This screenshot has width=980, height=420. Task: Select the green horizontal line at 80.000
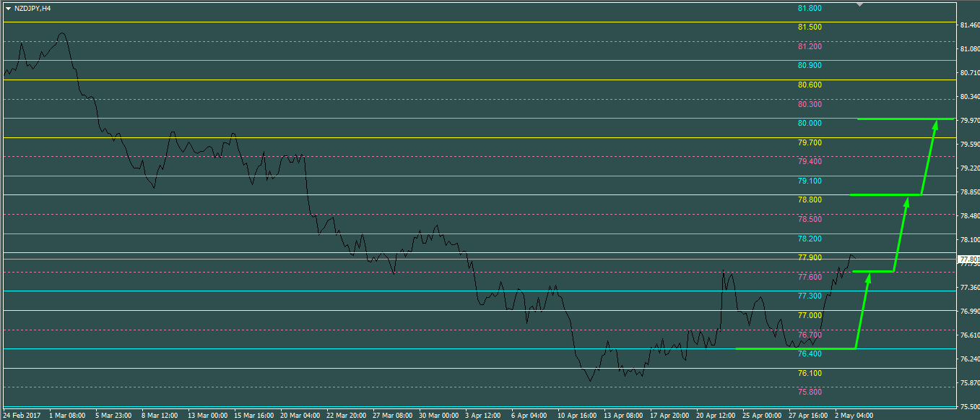[x=903, y=119]
